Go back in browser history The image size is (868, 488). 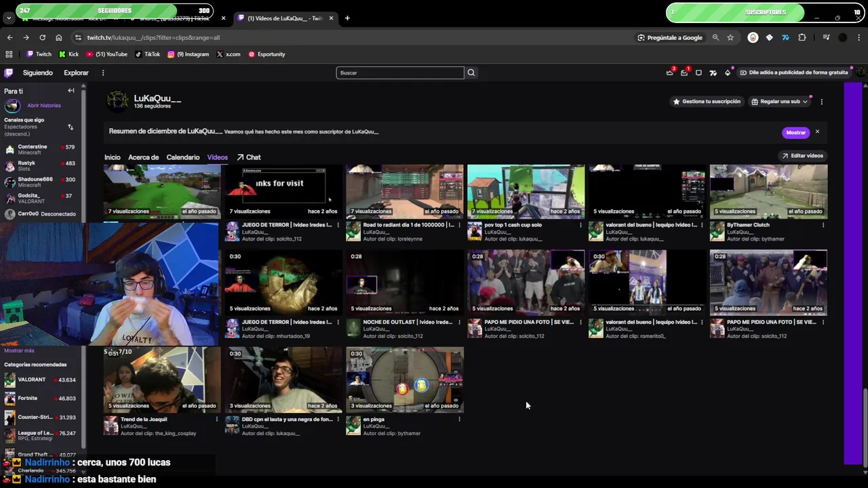(9, 37)
